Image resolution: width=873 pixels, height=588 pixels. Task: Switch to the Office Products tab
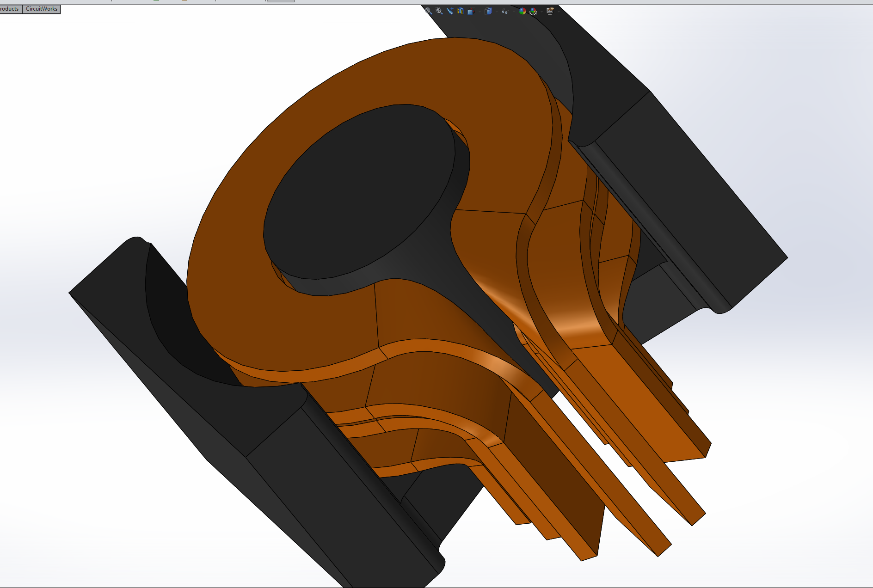(11, 9)
